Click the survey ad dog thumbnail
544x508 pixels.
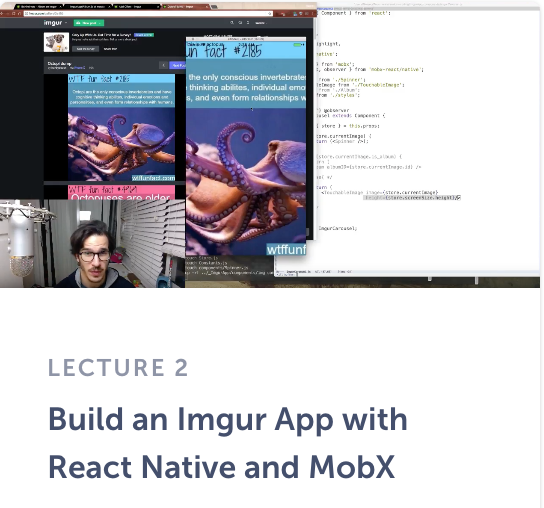click(56, 42)
